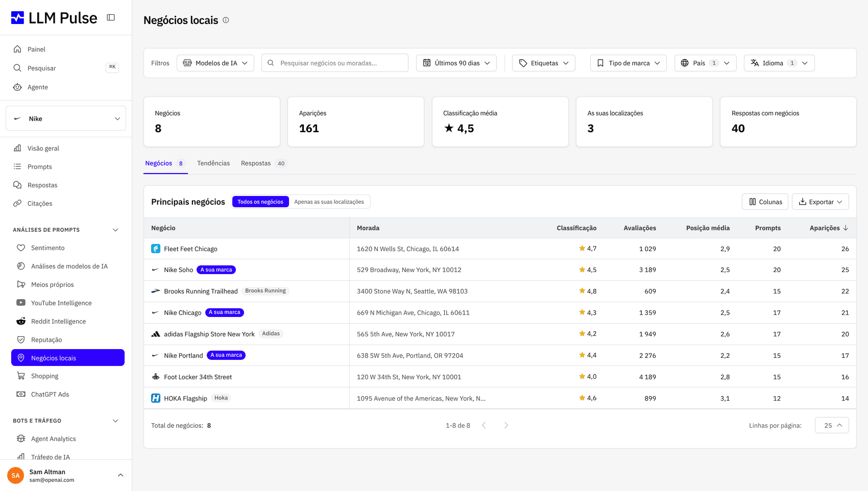Open Modelos de IA filter dropdown
This screenshot has width=868, height=491.
215,63
